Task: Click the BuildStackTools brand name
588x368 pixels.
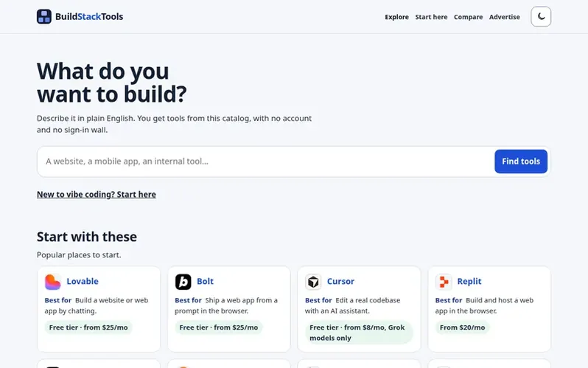Action: 89,16
